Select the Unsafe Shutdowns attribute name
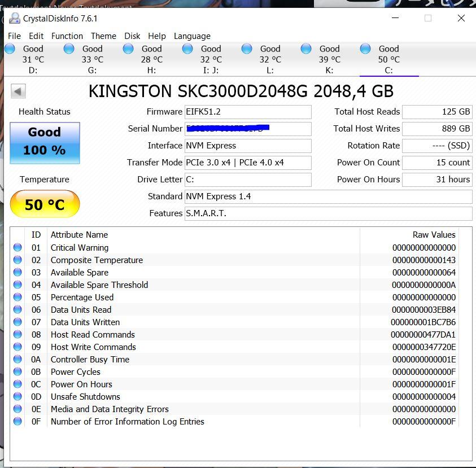The width and height of the screenshot is (476, 468). [x=85, y=397]
